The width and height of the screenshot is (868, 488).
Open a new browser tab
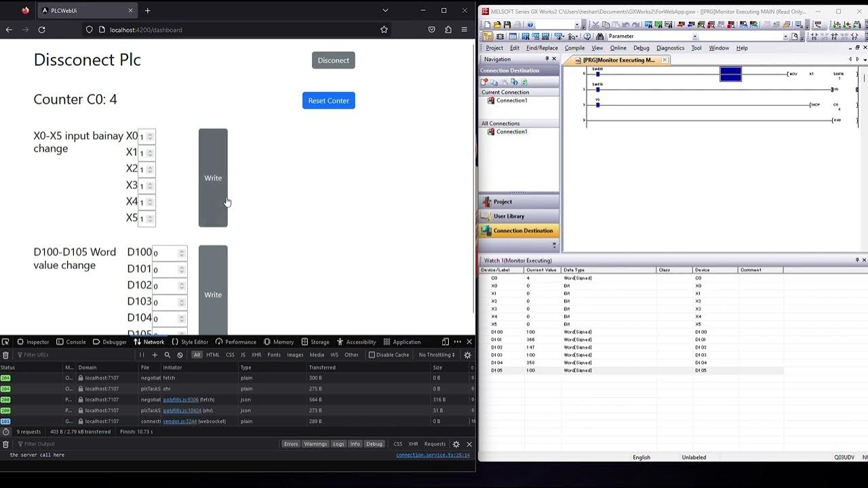147,10
